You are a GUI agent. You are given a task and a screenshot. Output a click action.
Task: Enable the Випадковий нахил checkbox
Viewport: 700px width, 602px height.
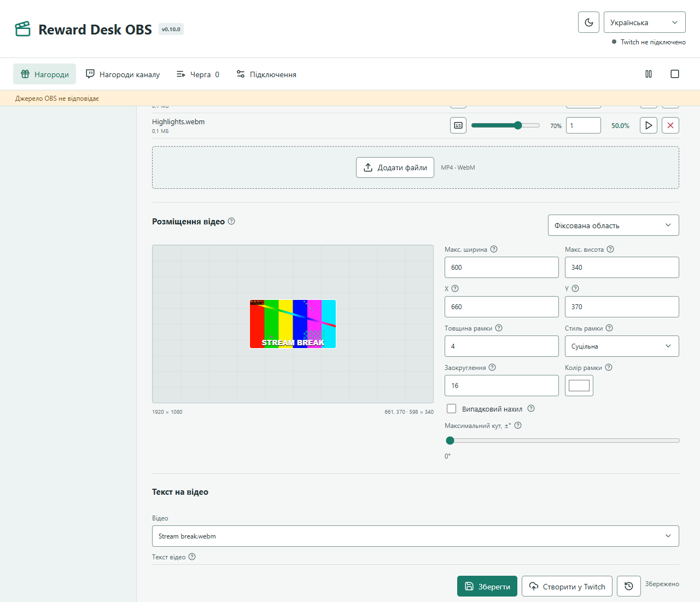point(451,408)
